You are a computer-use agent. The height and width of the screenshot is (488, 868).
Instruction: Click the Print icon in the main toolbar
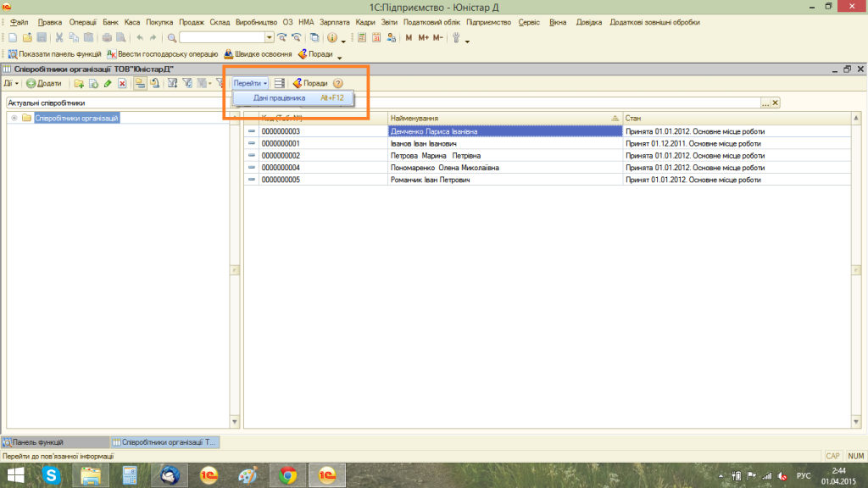106,37
